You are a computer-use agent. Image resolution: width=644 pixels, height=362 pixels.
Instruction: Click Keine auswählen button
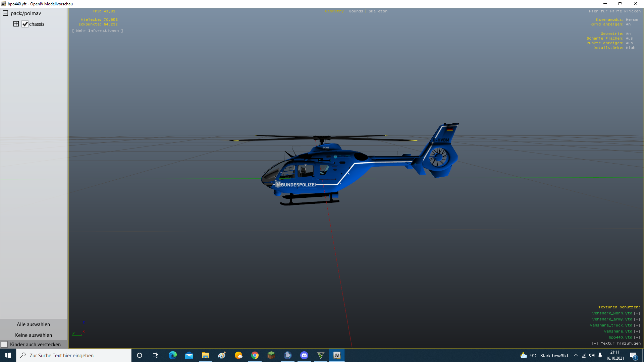[x=33, y=335]
